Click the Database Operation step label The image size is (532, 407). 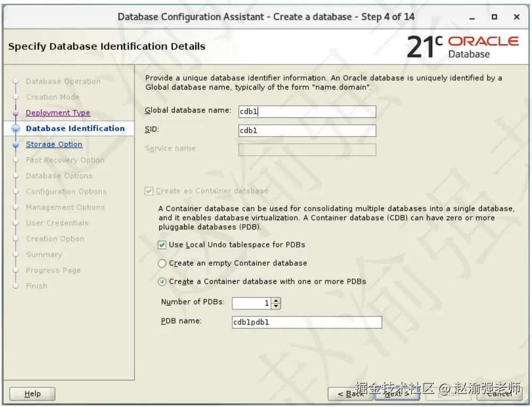tap(63, 81)
